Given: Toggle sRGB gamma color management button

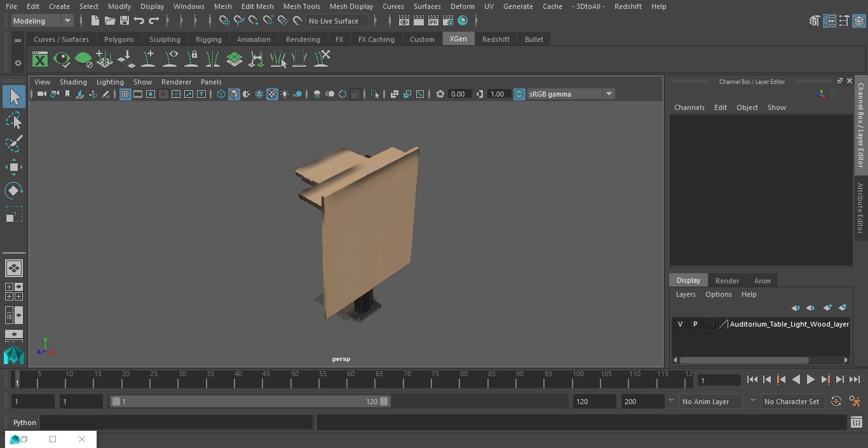Looking at the screenshot, I should tap(519, 94).
